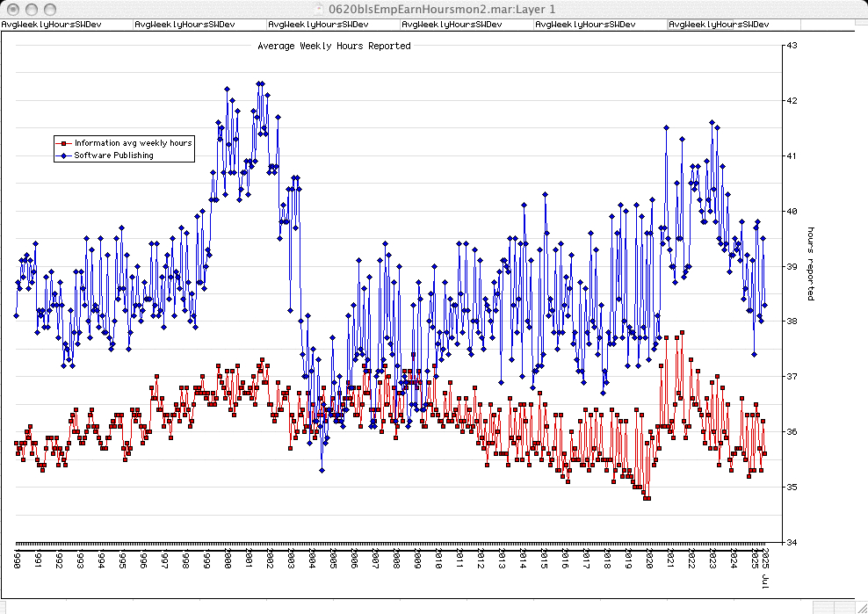The height and width of the screenshot is (614, 868).
Task: Click the 1990 year label on x-axis
Action: 16,560
